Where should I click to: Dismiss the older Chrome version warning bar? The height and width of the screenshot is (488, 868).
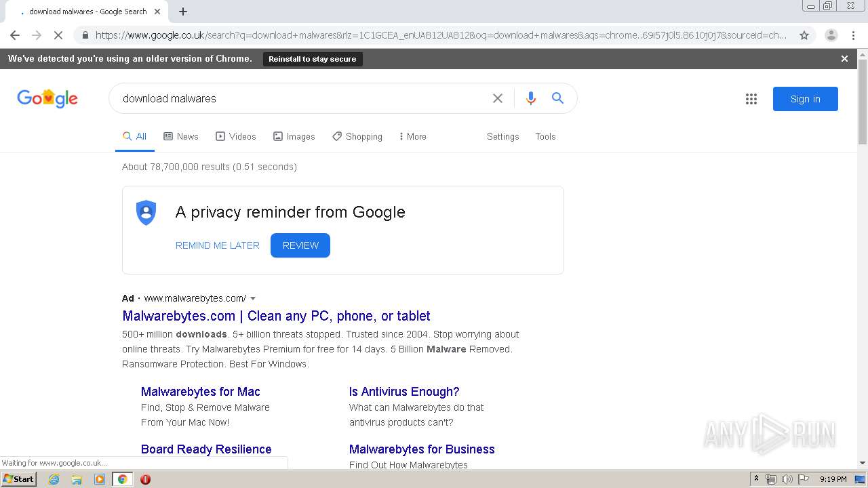[x=844, y=59]
